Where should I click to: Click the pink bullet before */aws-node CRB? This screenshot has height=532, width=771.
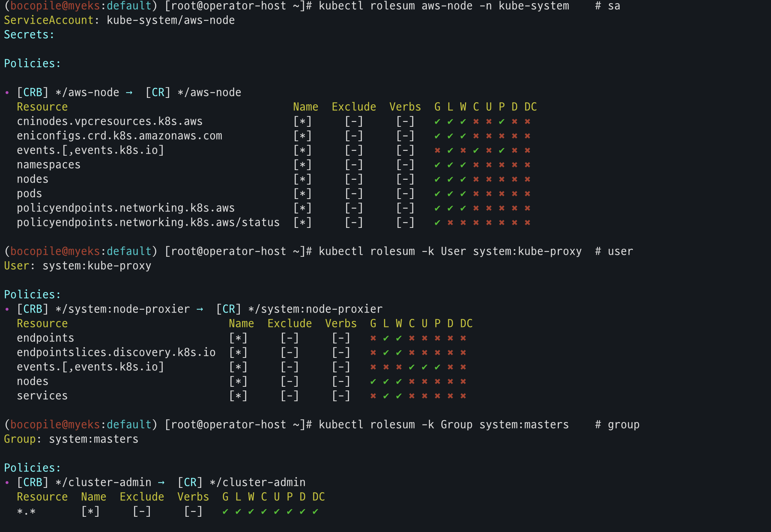pyautogui.click(x=7, y=93)
